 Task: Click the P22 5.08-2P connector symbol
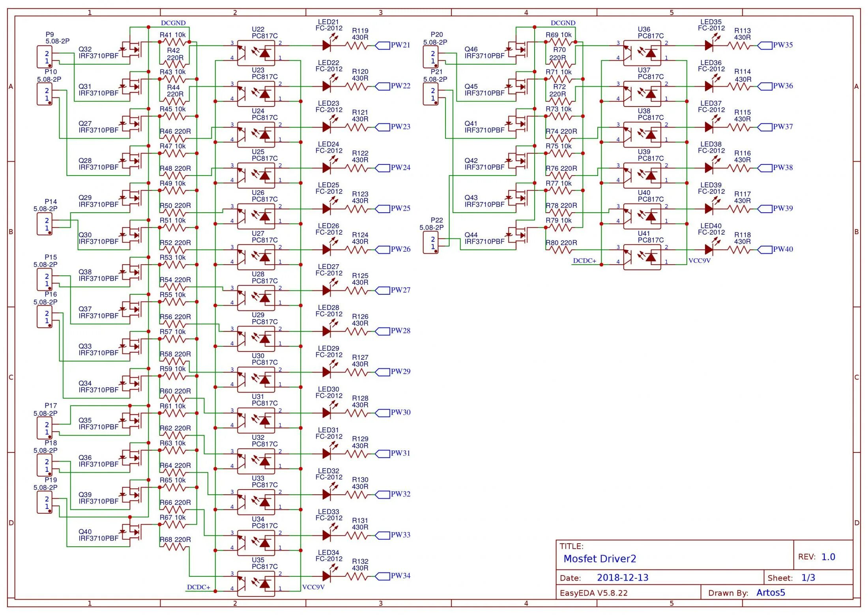[430, 243]
